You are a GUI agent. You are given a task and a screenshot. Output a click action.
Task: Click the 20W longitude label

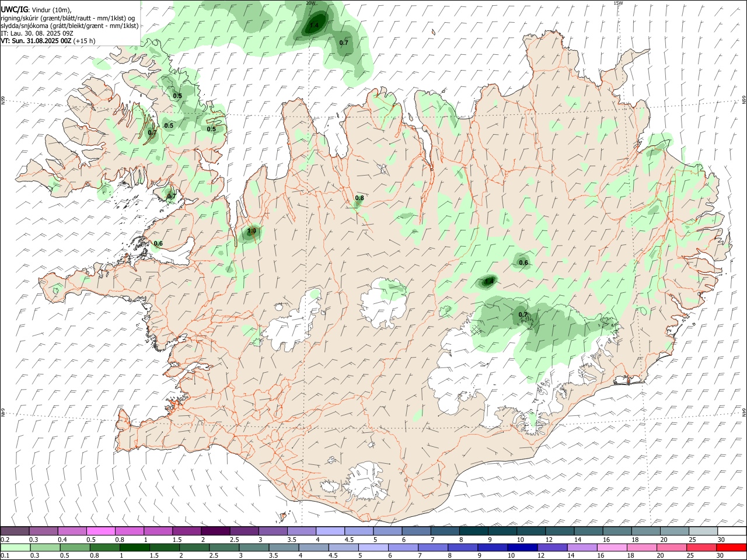coord(310,3)
